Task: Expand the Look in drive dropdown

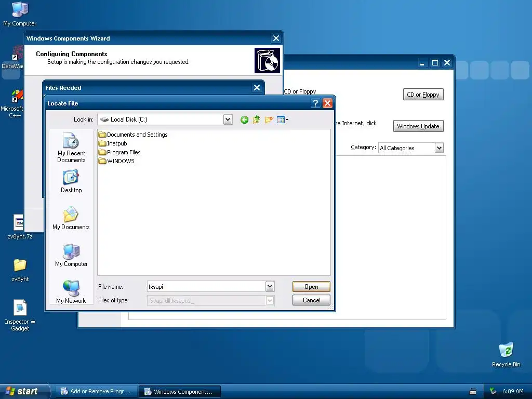Action: (228, 119)
